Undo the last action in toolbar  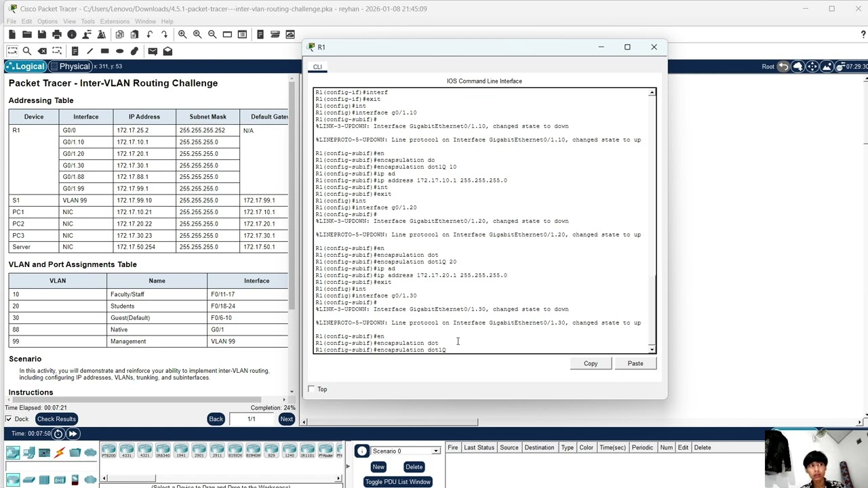click(x=149, y=35)
